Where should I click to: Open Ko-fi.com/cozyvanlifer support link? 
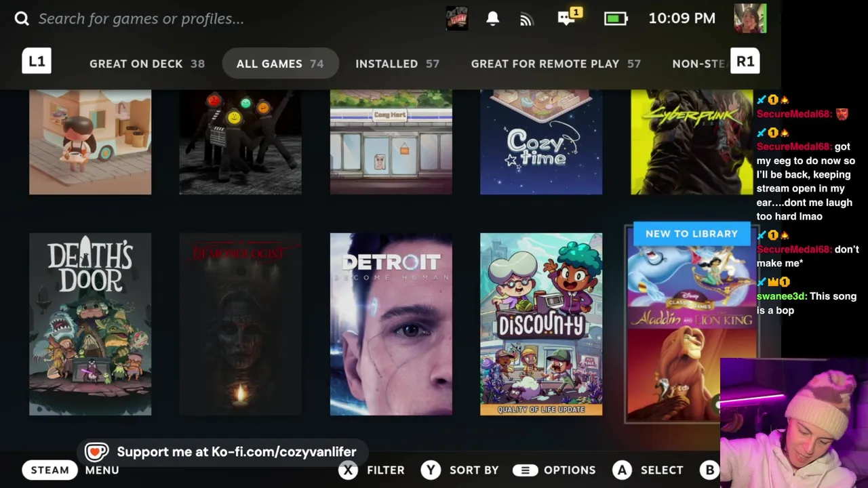(236, 451)
